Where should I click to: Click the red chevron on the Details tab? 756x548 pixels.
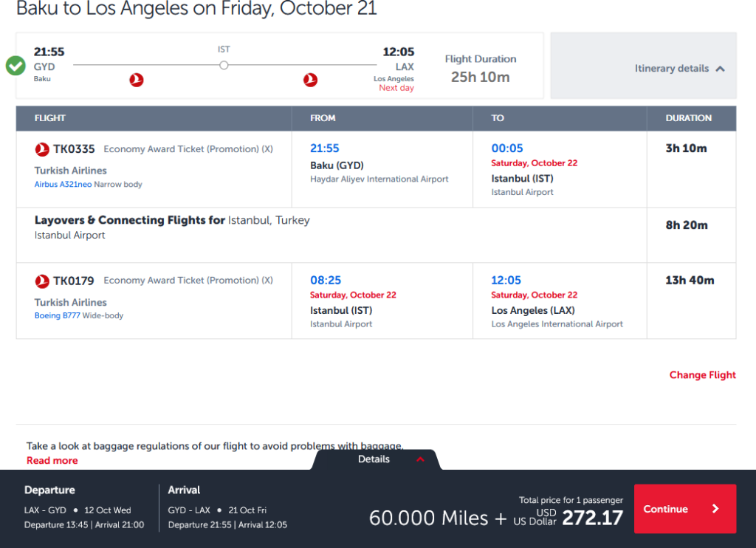420,459
